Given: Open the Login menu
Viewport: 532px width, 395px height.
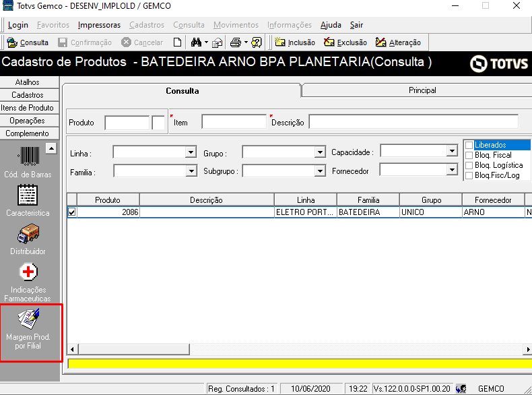Looking at the screenshot, I should [18, 25].
